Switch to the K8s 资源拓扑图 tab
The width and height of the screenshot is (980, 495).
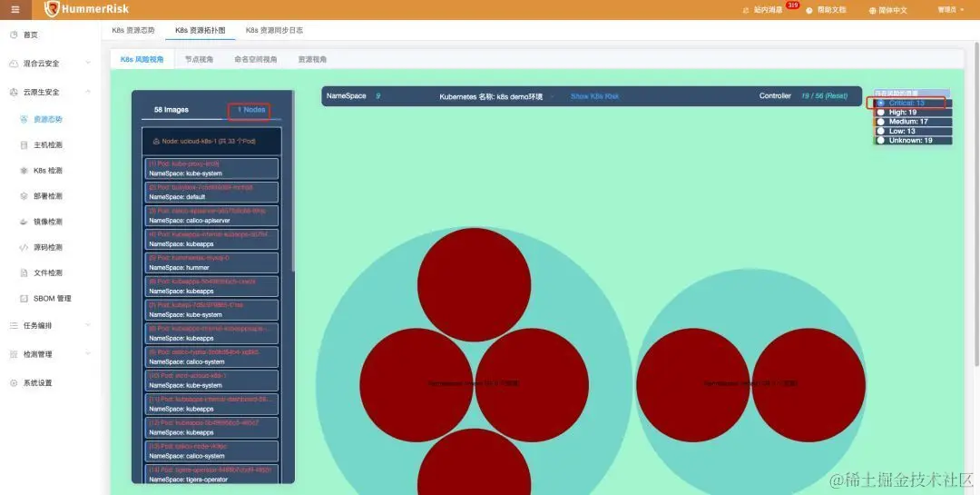point(200,30)
